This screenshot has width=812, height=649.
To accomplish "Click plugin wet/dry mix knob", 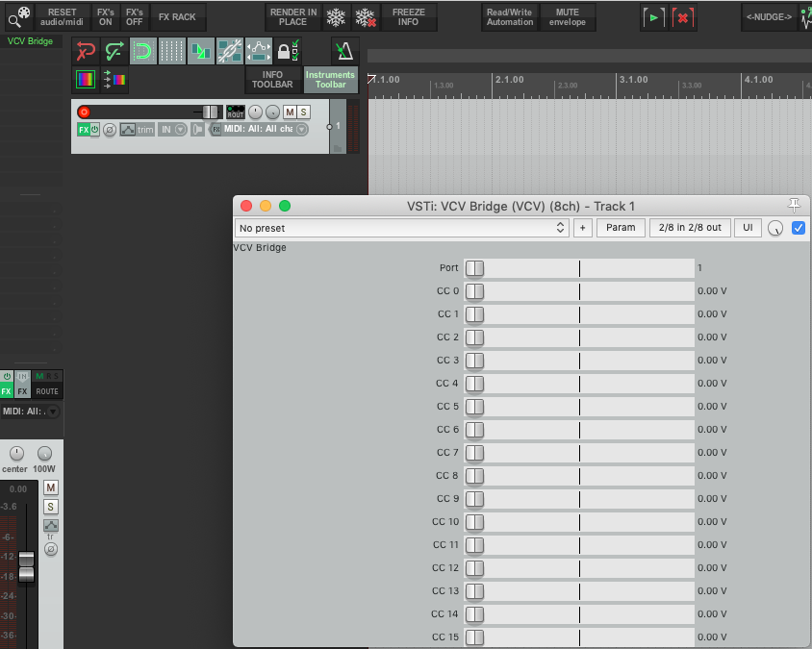I will (775, 228).
